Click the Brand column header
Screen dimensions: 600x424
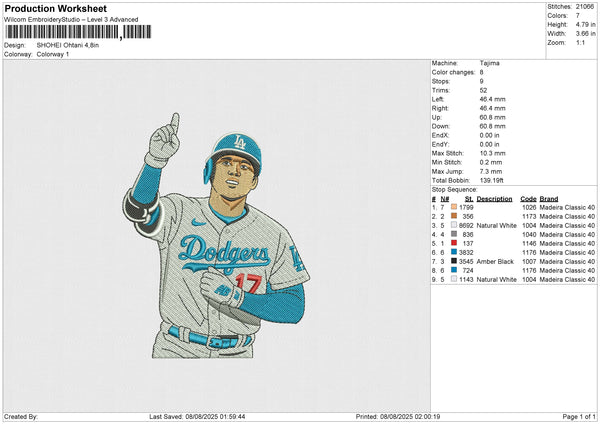549,199
